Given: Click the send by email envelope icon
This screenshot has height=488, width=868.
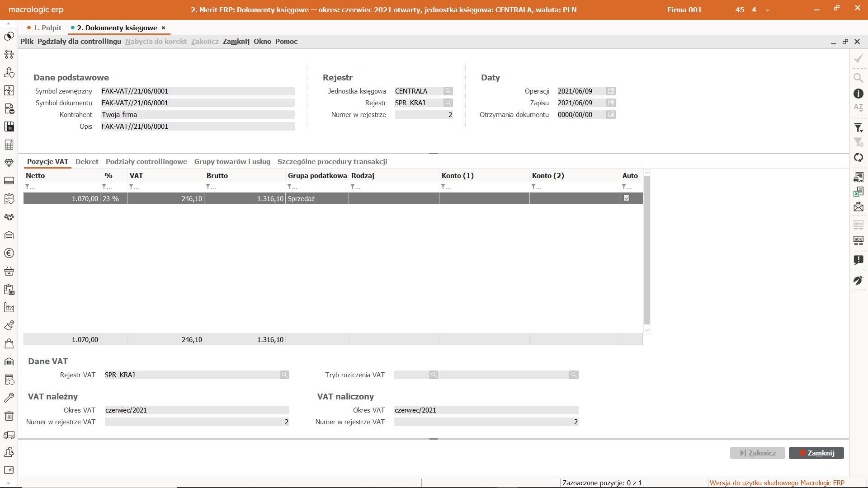Looking at the screenshot, I should pos(858,207).
